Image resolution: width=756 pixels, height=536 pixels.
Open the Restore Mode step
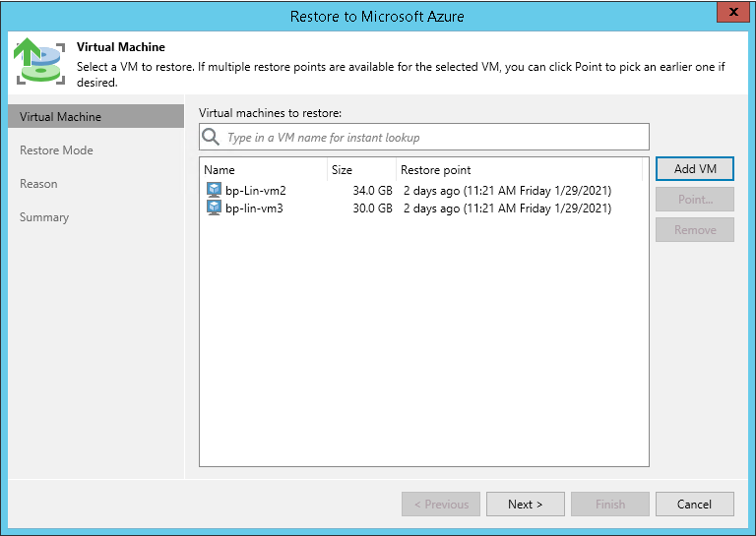[56, 150]
